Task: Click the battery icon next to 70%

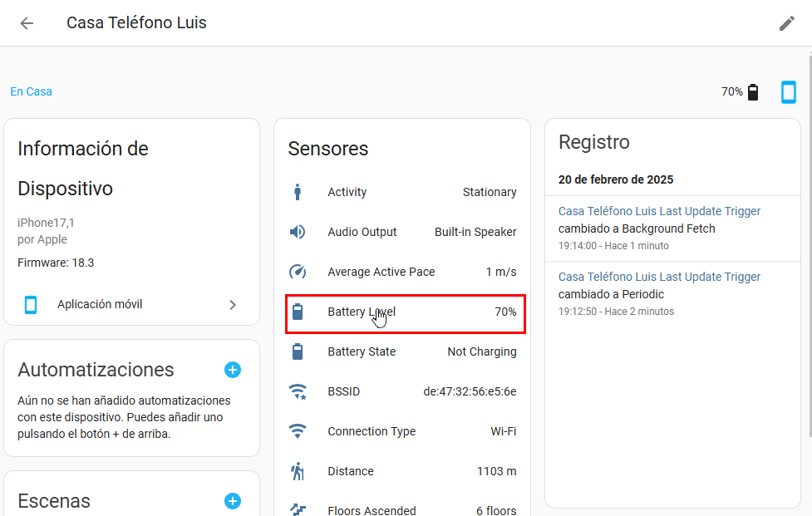Action: 753,92
